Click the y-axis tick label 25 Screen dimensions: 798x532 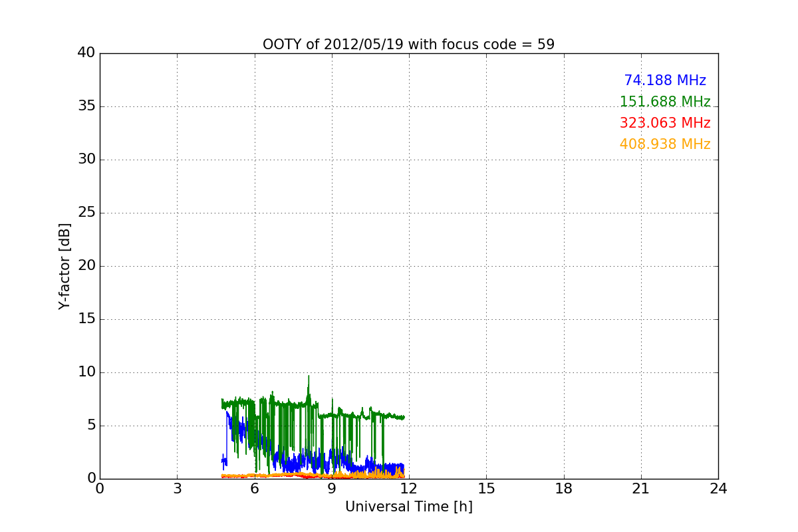(86, 213)
